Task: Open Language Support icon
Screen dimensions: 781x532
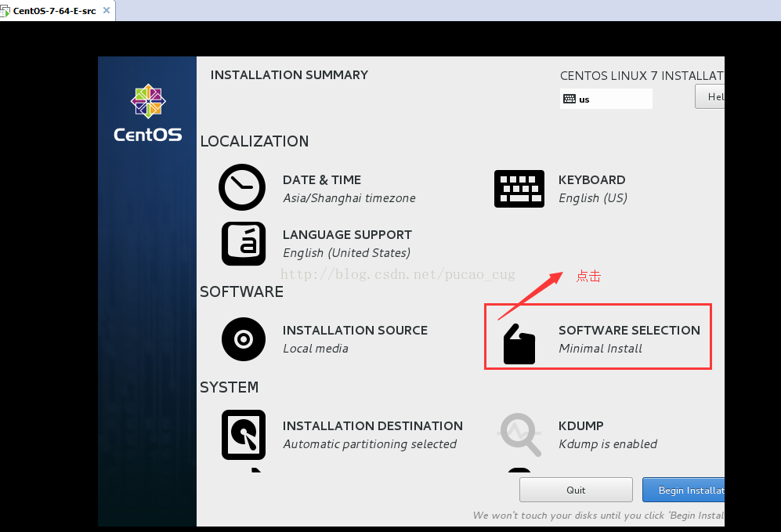Action: point(244,244)
